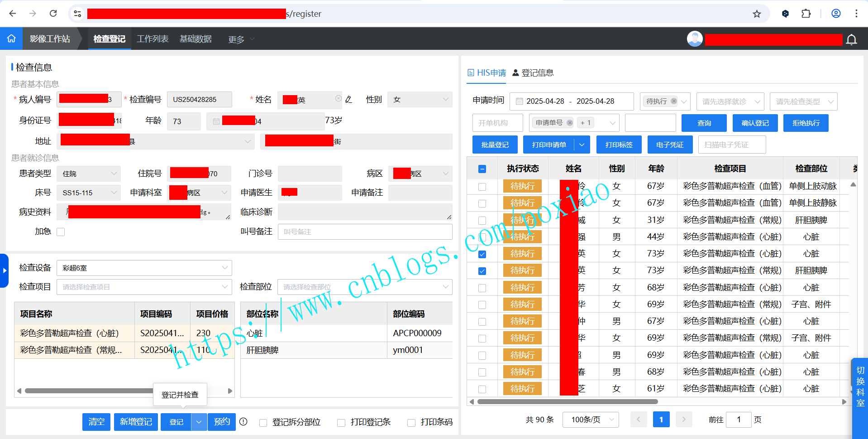Open browser extensions puzzle icon
The height and width of the screenshot is (439, 868).
click(x=806, y=14)
